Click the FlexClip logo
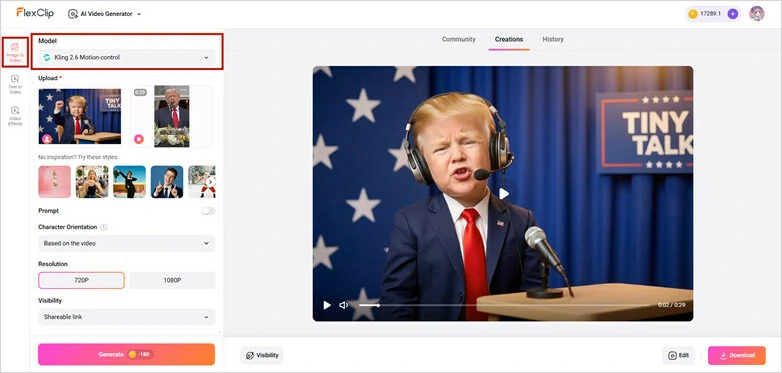 tap(35, 13)
